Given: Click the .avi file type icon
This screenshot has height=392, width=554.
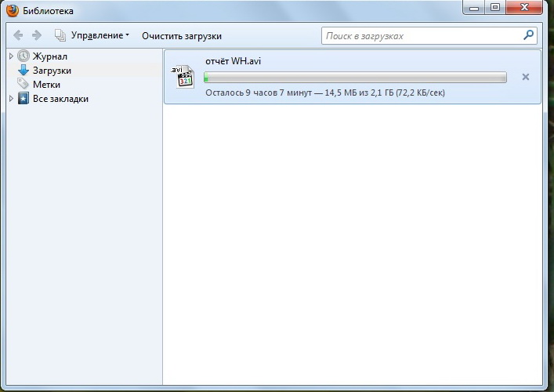Looking at the screenshot, I should pyautogui.click(x=183, y=76).
